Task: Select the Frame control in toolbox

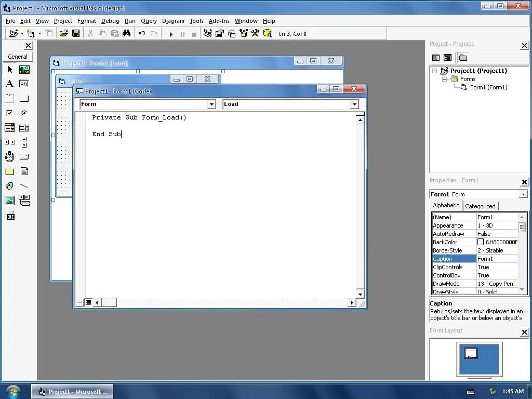Action: (10, 98)
